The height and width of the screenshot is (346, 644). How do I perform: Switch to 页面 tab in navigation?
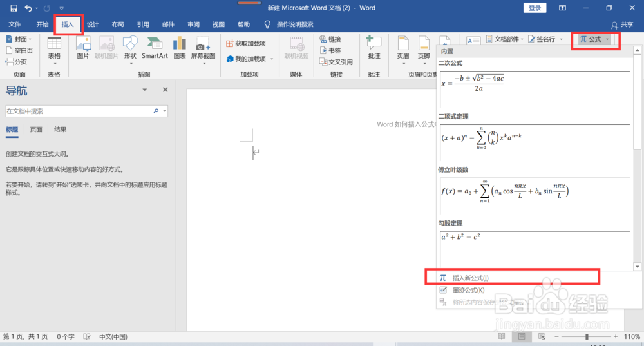coord(36,130)
